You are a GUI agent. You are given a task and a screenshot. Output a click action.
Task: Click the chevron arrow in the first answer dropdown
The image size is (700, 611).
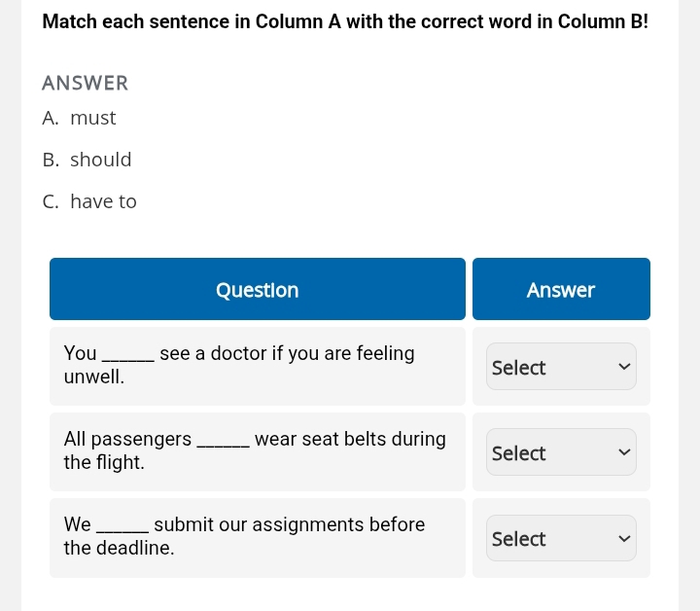(622, 367)
